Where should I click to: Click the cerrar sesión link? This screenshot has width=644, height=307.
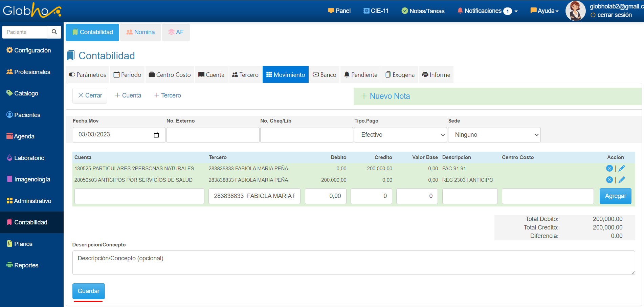point(614,15)
